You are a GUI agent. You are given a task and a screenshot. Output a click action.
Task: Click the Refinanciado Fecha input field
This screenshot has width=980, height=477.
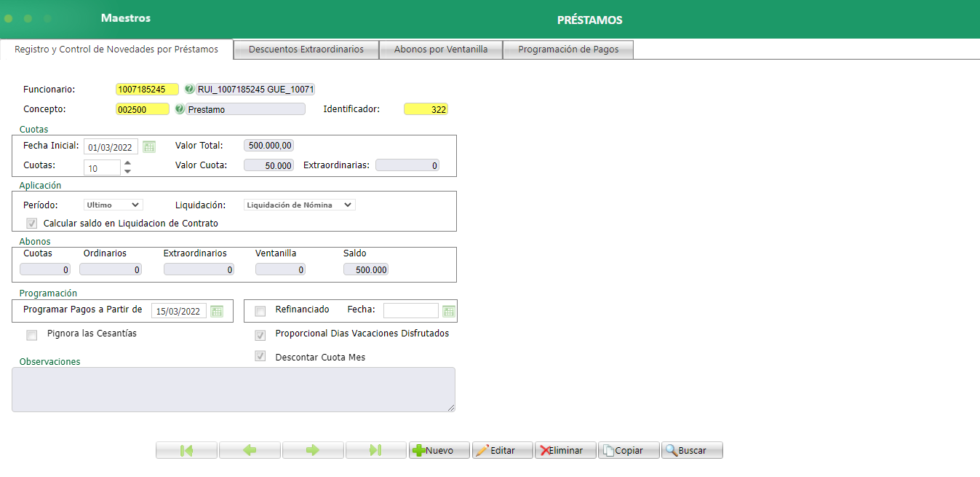click(x=411, y=310)
